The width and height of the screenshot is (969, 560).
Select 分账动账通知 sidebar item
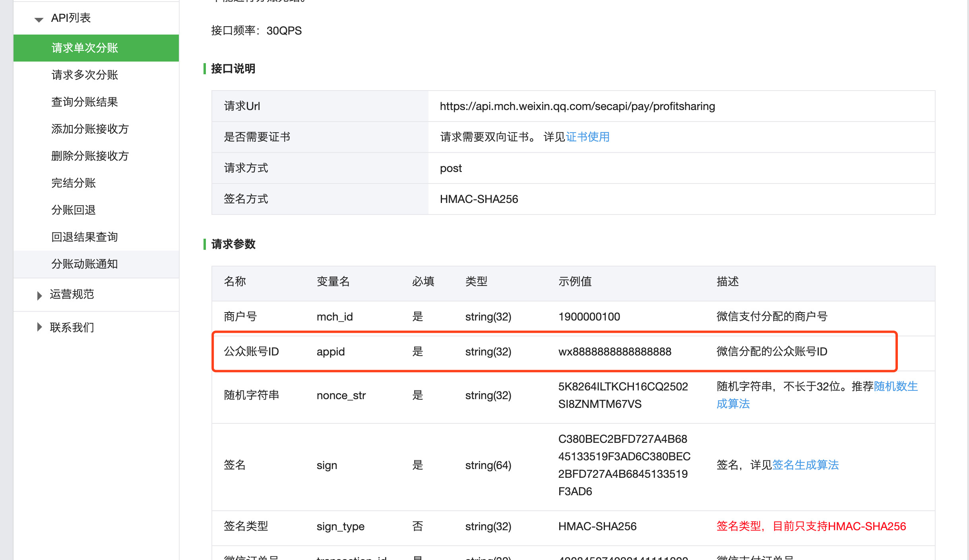(x=85, y=264)
